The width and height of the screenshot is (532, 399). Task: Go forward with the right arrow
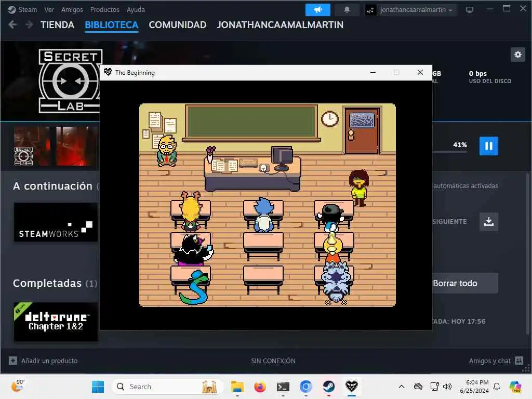point(29,25)
